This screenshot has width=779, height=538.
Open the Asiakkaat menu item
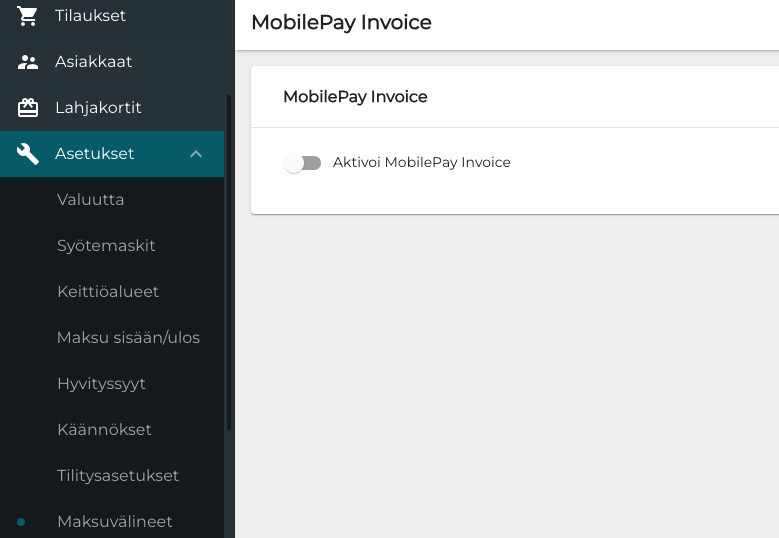point(93,62)
